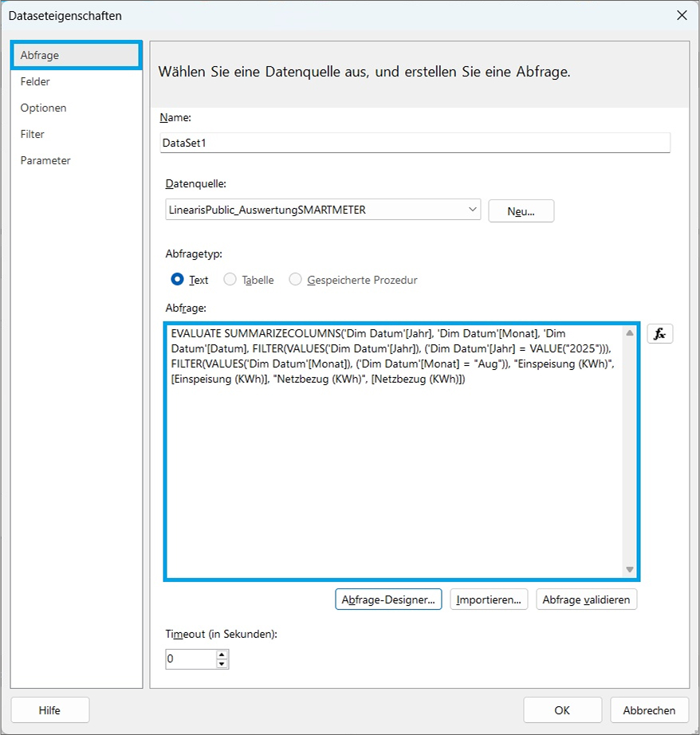
Task: Increase the timeout value with up arrow
Action: [222, 654]
